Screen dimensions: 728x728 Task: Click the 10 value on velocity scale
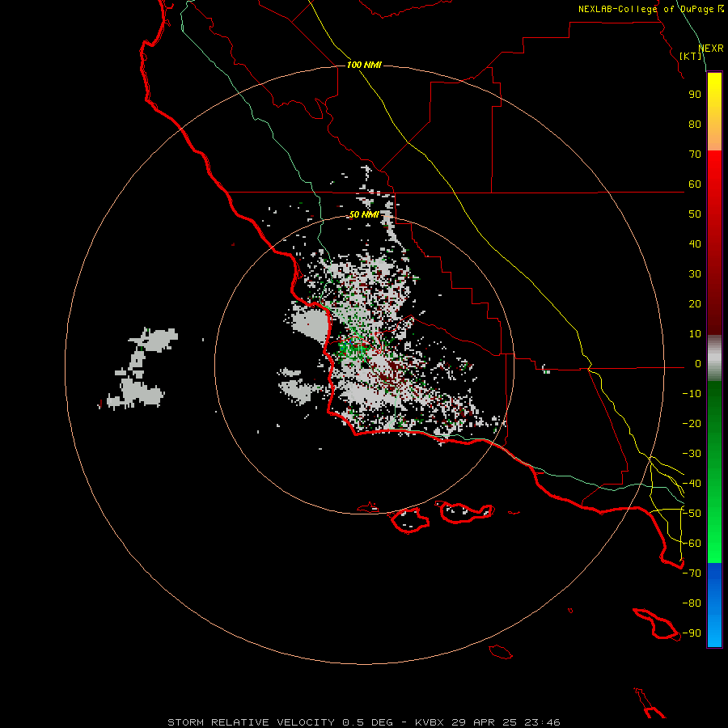[x=695, y=334]
